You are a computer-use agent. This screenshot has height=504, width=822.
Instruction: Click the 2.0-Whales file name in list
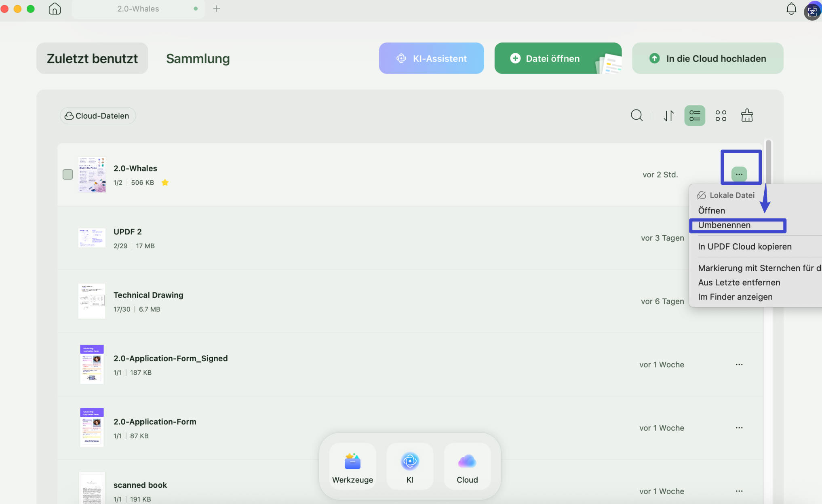(135, 169)
